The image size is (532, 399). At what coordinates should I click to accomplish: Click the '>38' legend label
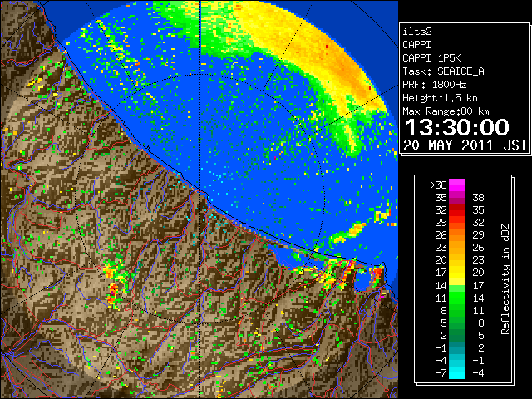438,185
